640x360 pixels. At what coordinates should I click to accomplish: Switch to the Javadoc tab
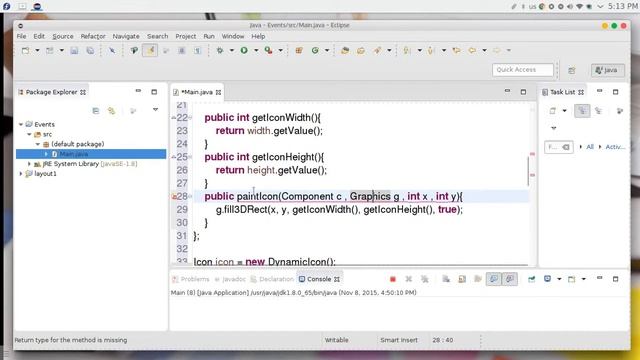pos(230,279)
